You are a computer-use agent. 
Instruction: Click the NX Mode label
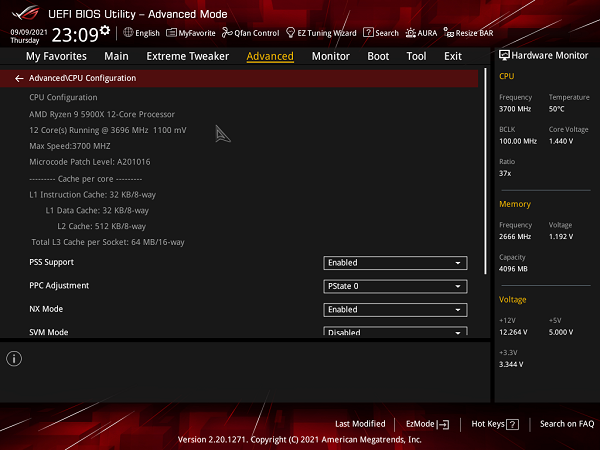point(46,309)
